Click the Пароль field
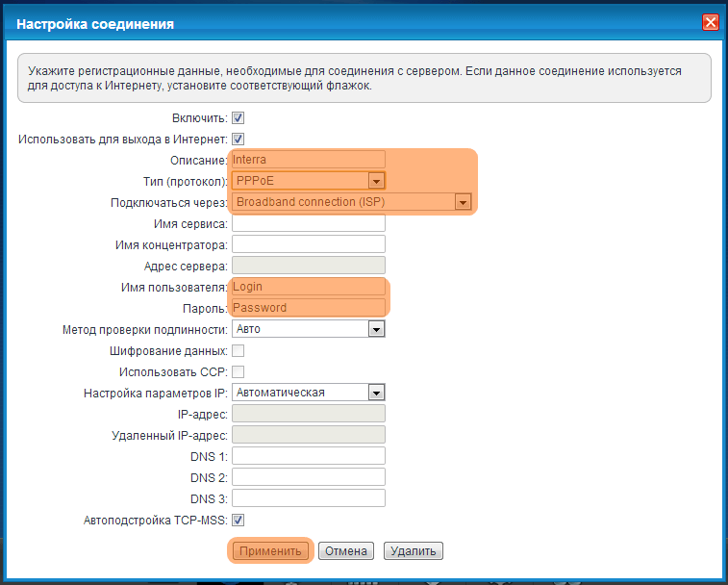728x585 pixels. [x=308, y=308]
